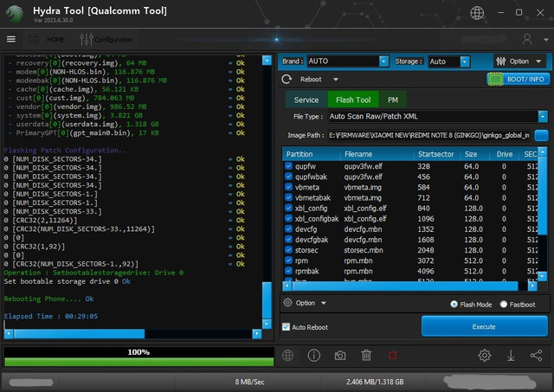Toggle the vbmetabak partition checkbox
The height and width of the screenshot is (392, 554).
click(288, 198)
